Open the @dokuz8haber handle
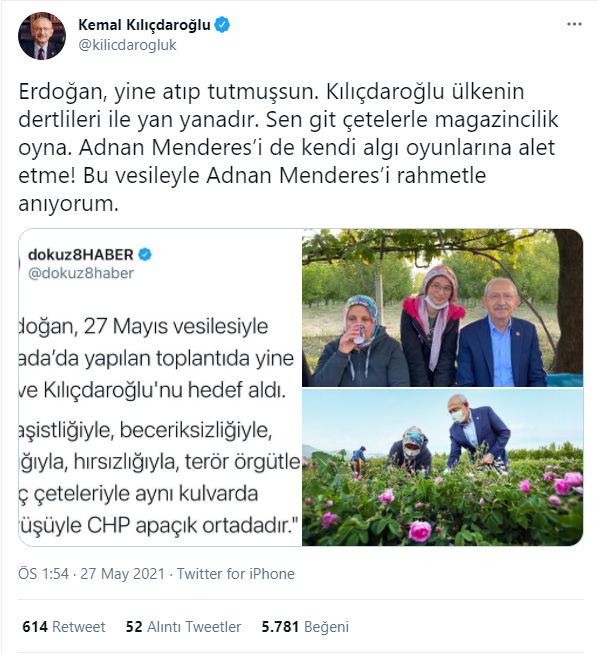This screenshot has width=598, height=655. coord(81,273)
